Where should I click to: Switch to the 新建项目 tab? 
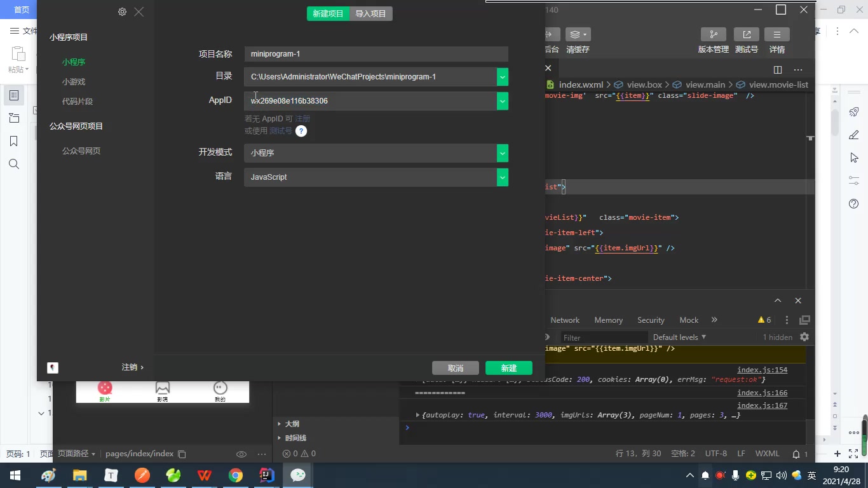click(x=328, y=13)
